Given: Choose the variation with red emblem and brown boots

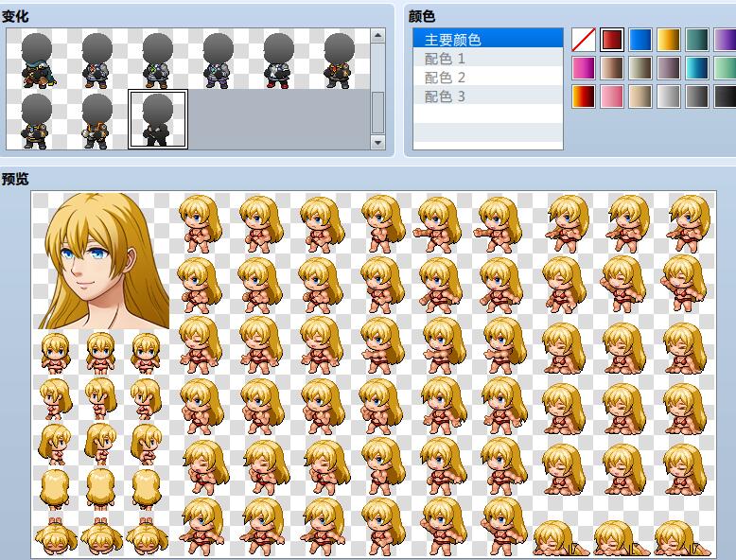Looking at the screenshot, I should tap(97, 60).
